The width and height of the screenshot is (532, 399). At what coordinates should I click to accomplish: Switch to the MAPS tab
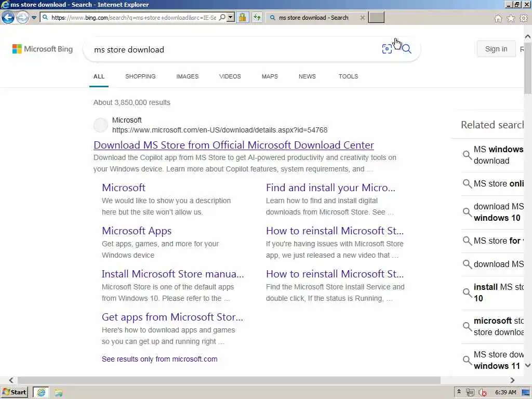(x=270, y=77)
